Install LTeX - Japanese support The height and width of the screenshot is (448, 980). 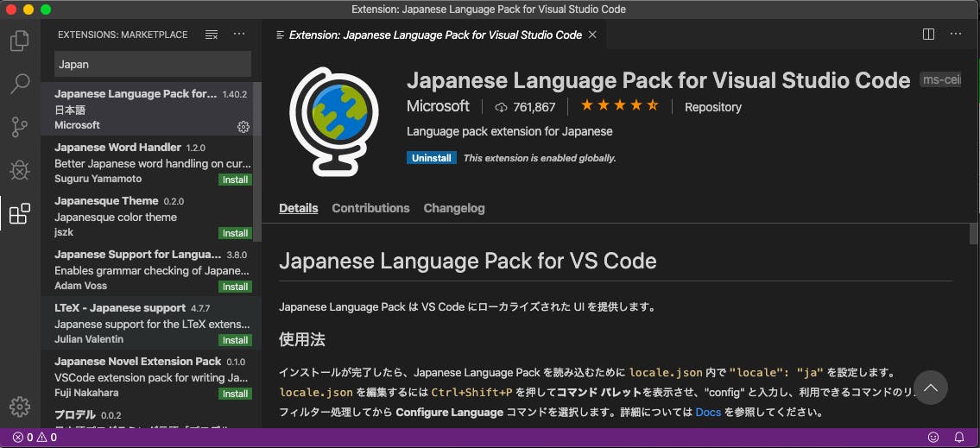[236, 340]
